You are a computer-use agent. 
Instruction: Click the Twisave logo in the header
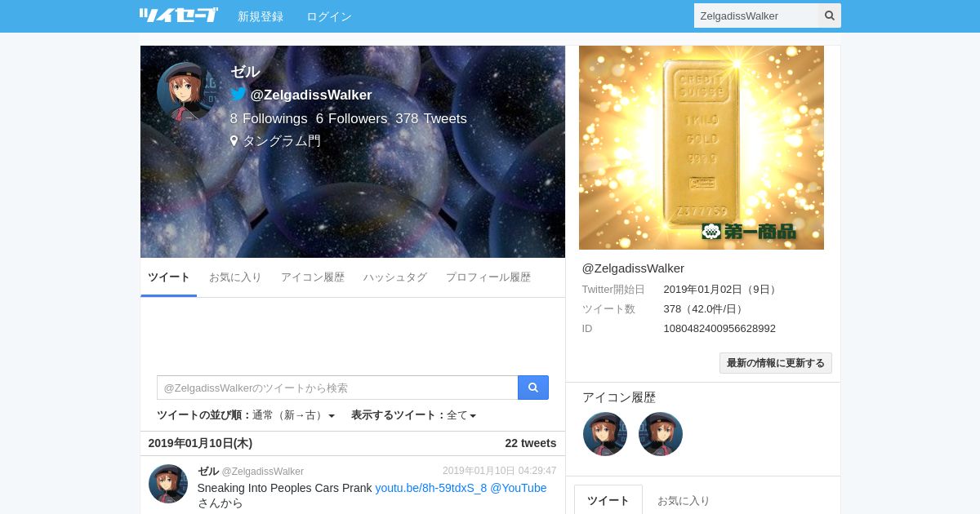178,16
